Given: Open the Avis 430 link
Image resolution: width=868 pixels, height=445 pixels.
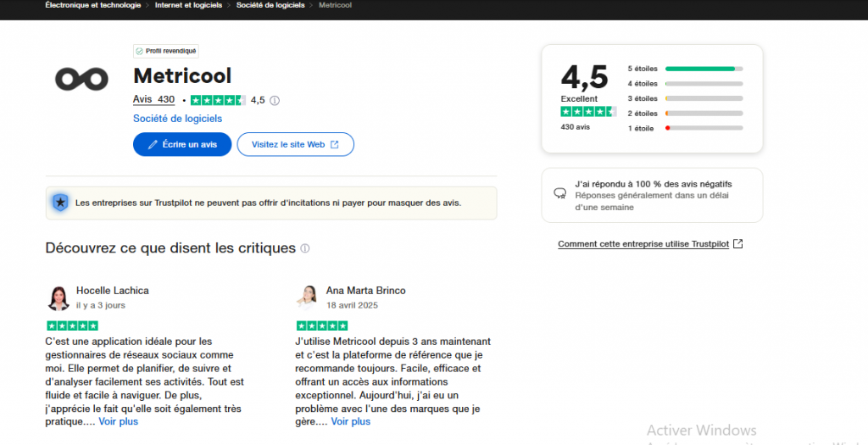Looking at the screenshot, I should [154, 100].
